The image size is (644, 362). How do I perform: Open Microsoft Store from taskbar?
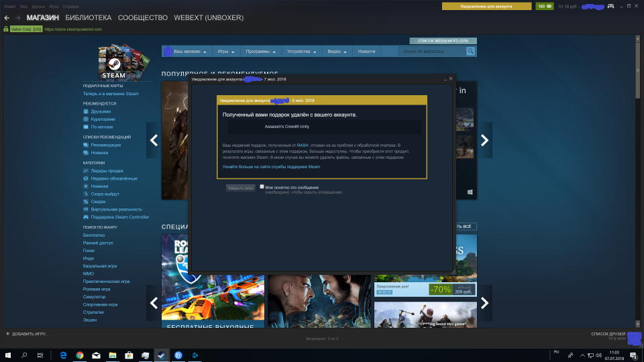(129, 355)
